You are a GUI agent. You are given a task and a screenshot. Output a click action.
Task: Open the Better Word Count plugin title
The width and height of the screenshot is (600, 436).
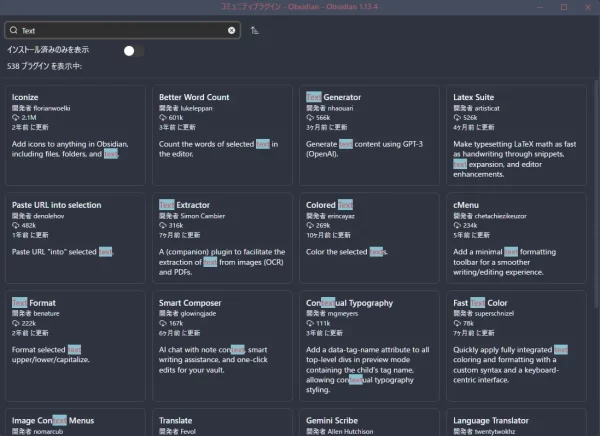(x=194, y=97)
